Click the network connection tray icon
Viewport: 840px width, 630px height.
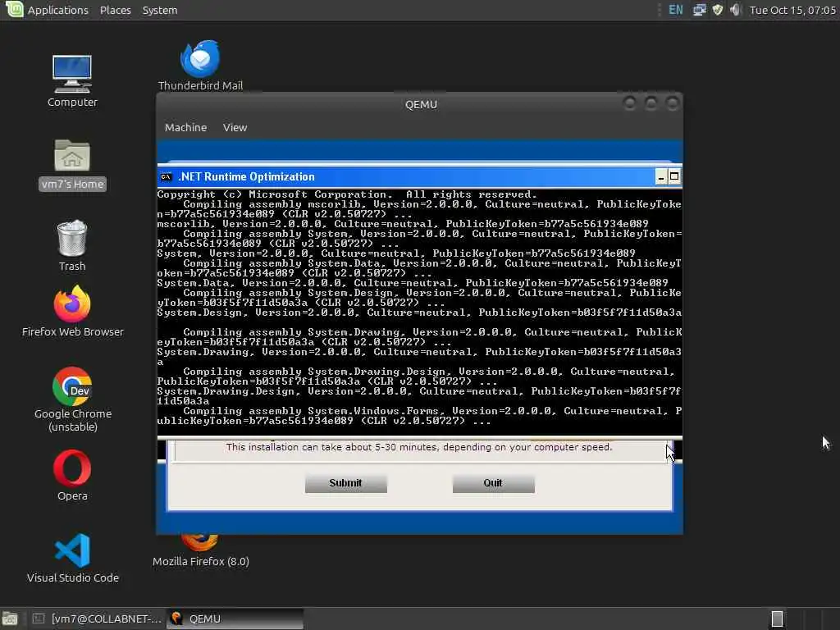coord(699,10)
